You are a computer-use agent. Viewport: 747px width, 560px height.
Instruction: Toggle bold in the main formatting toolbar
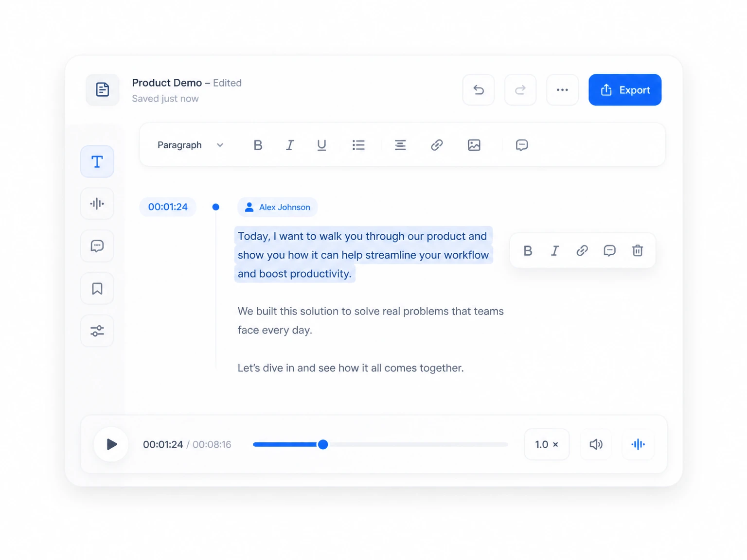click(x=258, y=145)
